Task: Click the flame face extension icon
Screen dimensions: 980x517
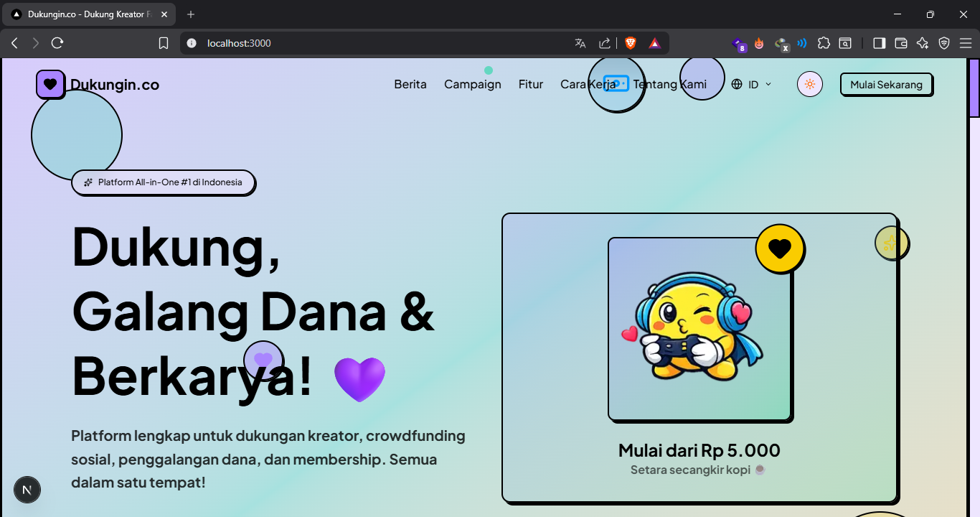Action: point(759,43)
